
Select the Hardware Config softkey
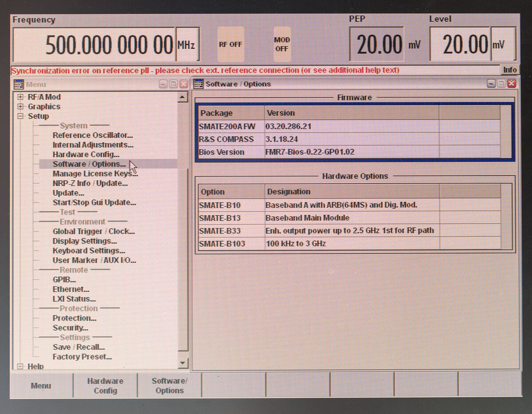pyautogui.click(x=106, y=386)
